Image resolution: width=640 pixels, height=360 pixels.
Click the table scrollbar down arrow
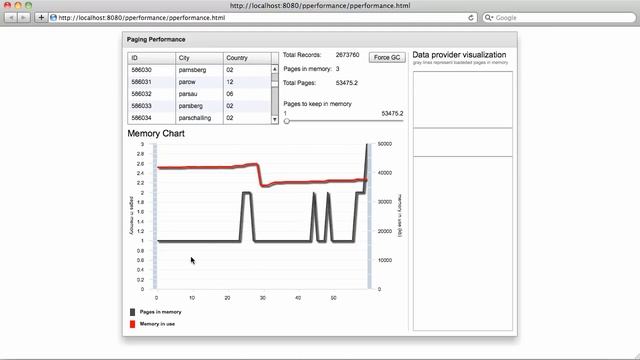click(274, 119)
